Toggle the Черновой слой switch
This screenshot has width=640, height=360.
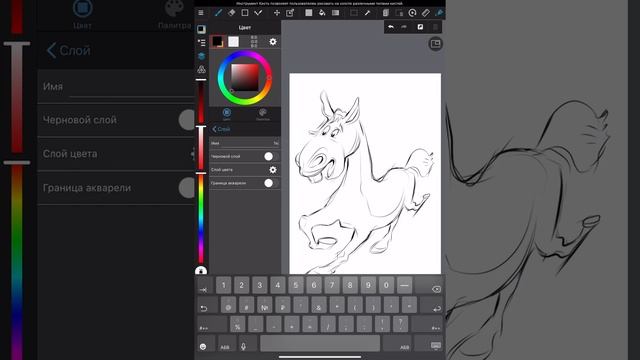271,156
